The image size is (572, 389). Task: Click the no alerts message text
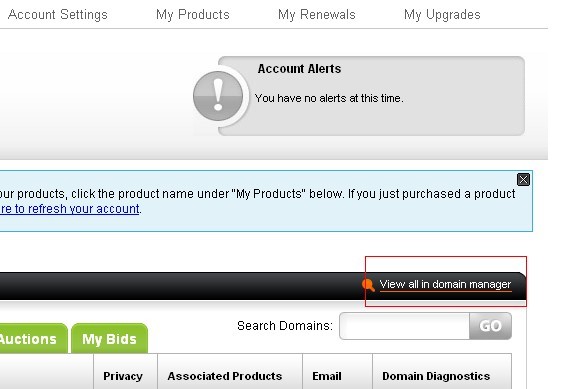point(329,98)
